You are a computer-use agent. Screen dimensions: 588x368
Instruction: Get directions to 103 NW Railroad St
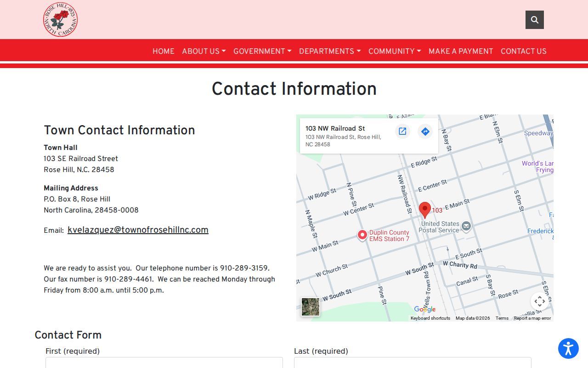coord(425,132)
